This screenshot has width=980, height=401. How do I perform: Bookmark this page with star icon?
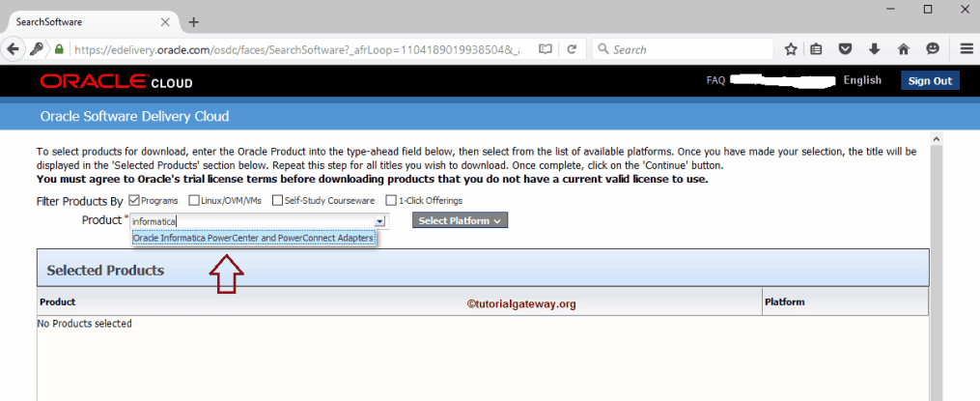pos(791,48)
